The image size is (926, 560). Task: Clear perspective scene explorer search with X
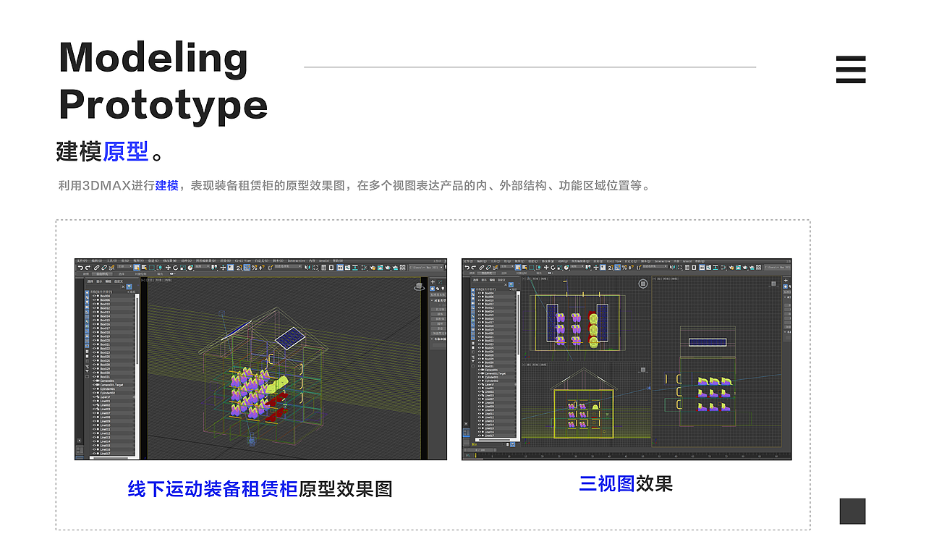123,287
